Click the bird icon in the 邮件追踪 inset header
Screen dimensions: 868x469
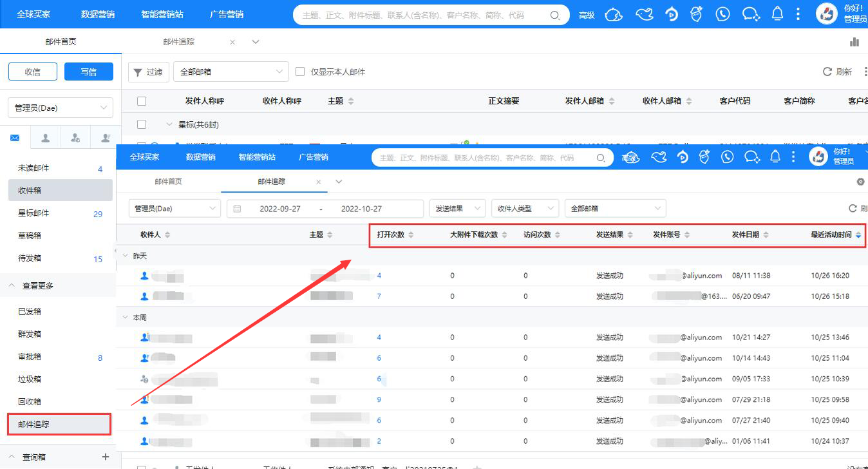point(658,157)
